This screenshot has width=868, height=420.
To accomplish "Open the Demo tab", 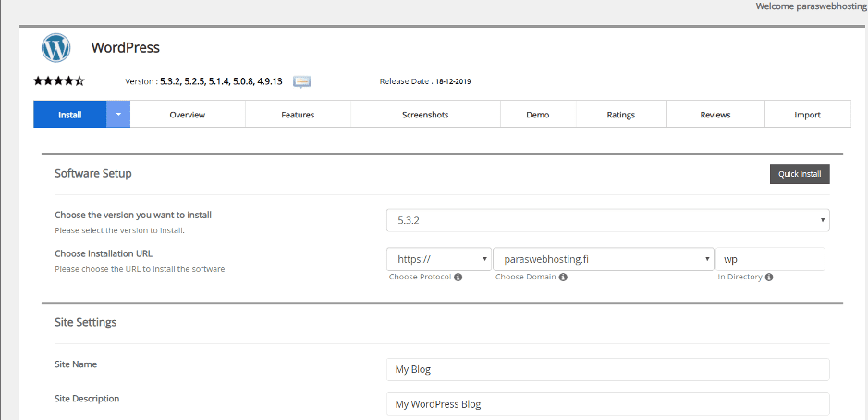I will click(x=538, y=115).
